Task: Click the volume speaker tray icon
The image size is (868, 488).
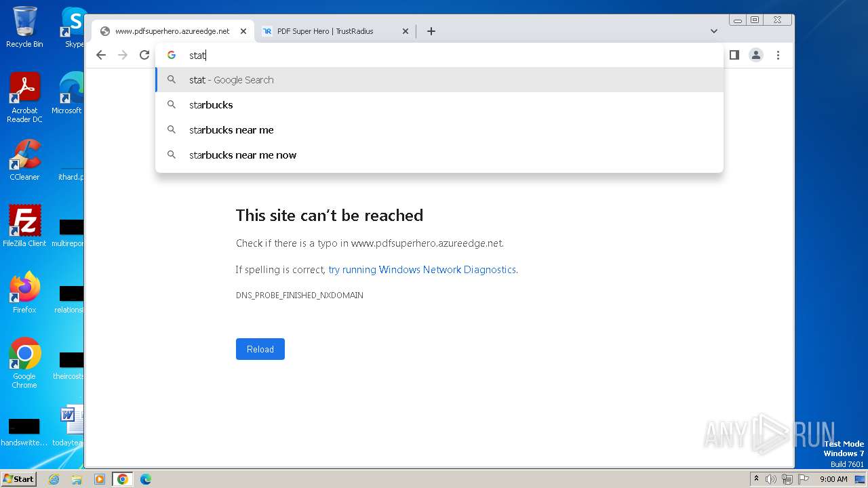Action: pos(771,479)
